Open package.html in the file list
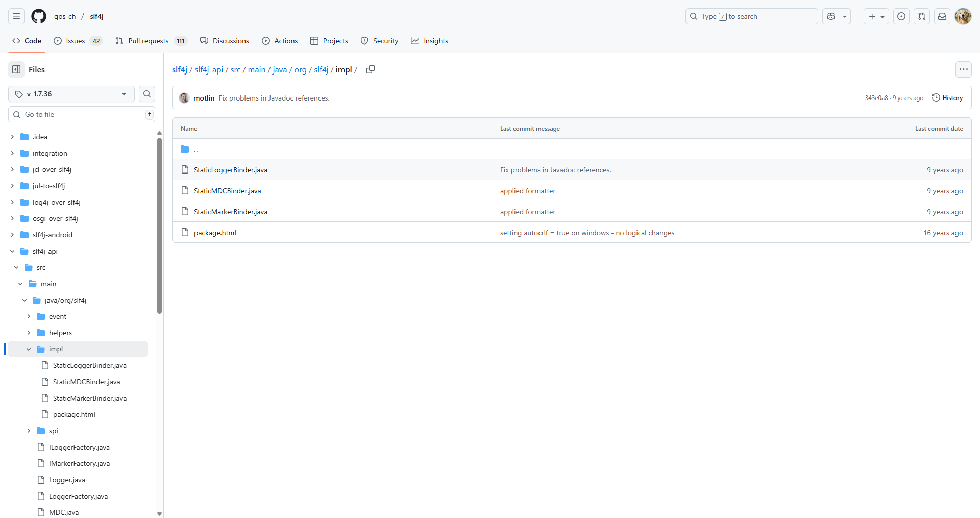Screen dimensions: 980x518 tap(215, 233)
